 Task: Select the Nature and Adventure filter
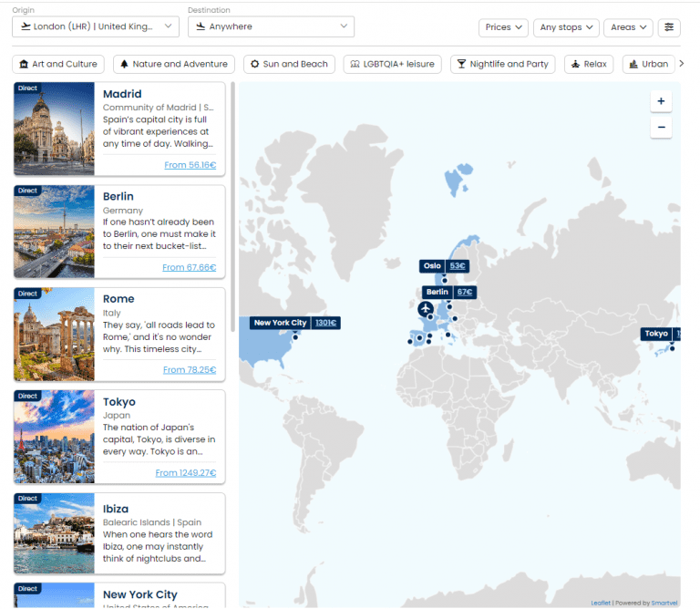click(173, 65)
